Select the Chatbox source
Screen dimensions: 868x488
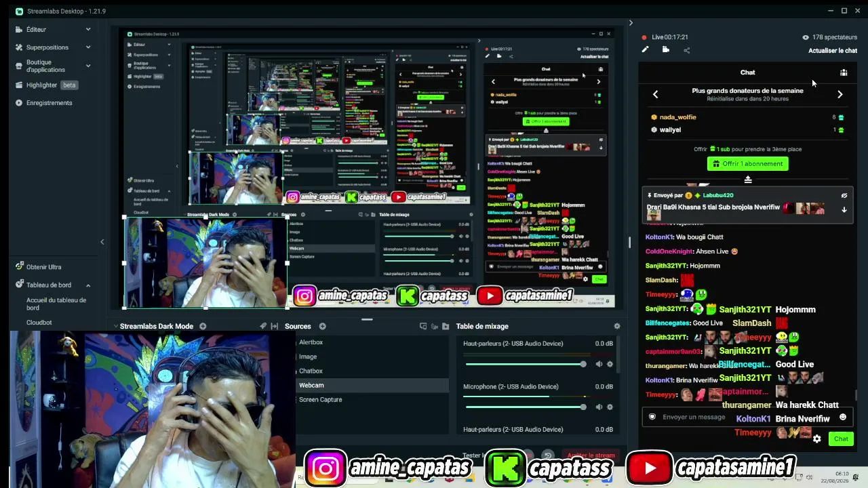tap(372, 371)
